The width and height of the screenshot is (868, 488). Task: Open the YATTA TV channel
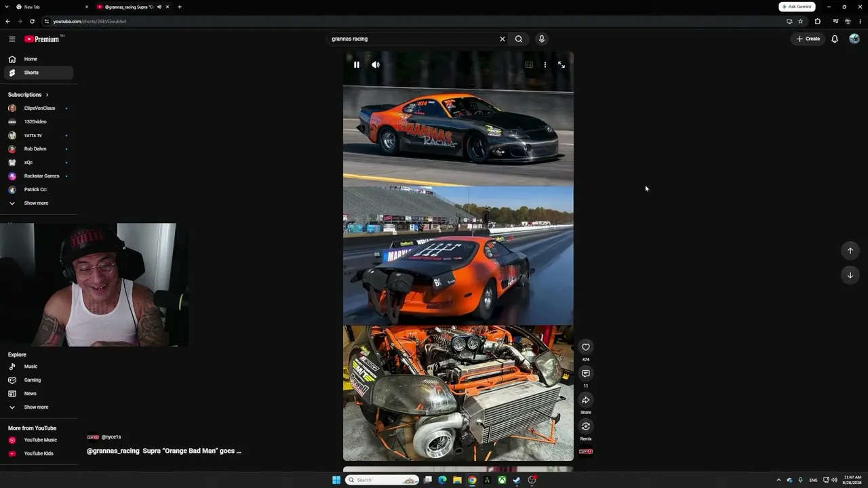click(39, 136)
